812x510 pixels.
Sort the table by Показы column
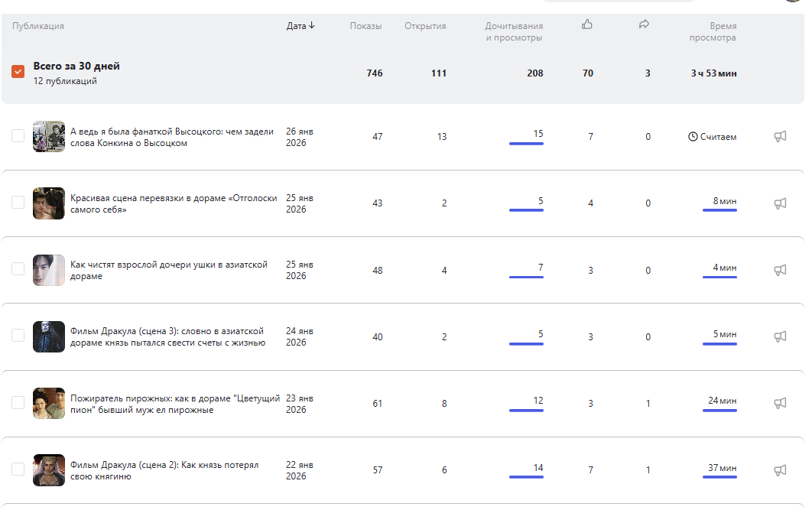click(365, 26)
